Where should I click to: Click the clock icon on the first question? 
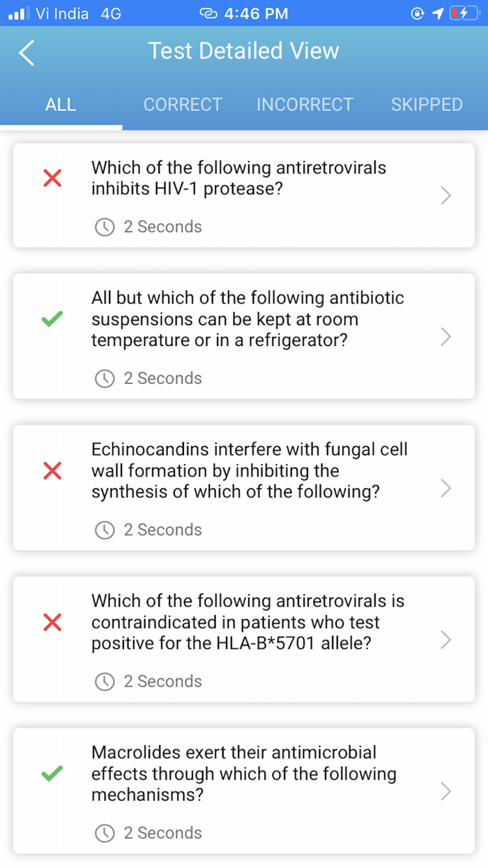pos(105,226)
